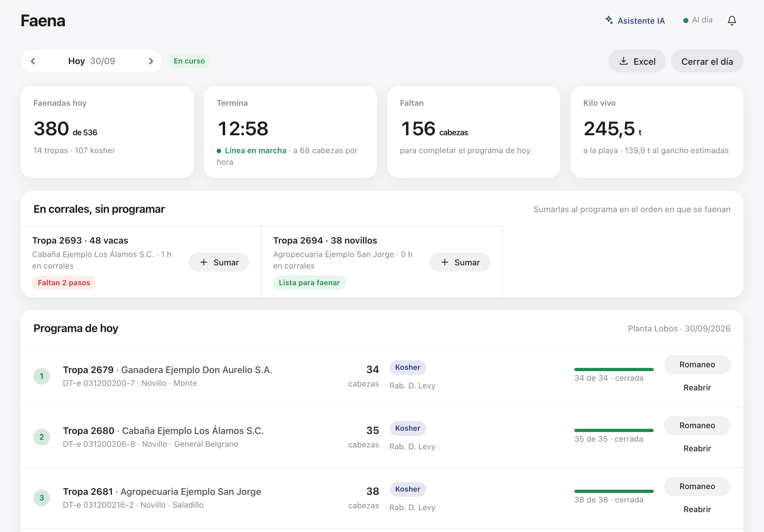Click the Asistente IA sparkle icon
Screen dimensions: 764x532
[x=609, y=20]
